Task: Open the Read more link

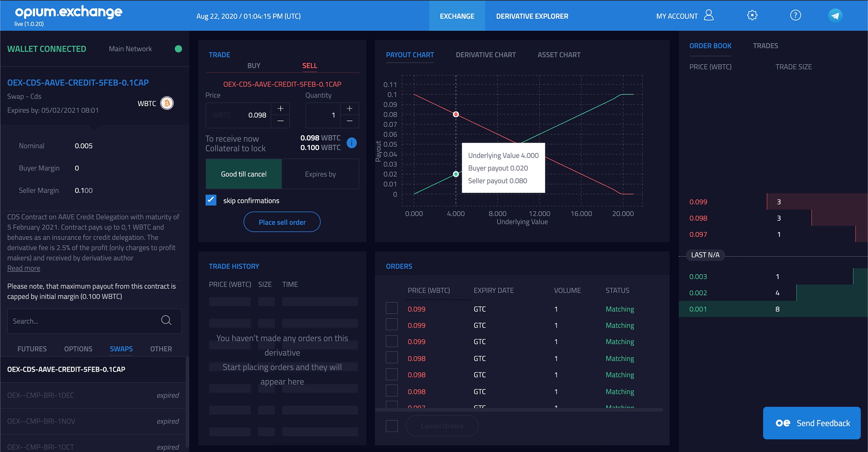Action: point(23,268)
